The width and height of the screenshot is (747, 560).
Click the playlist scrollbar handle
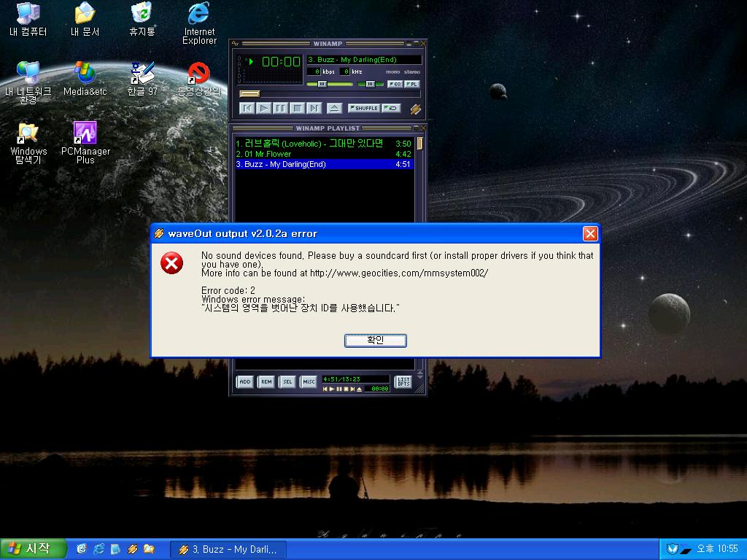[419, 144]
